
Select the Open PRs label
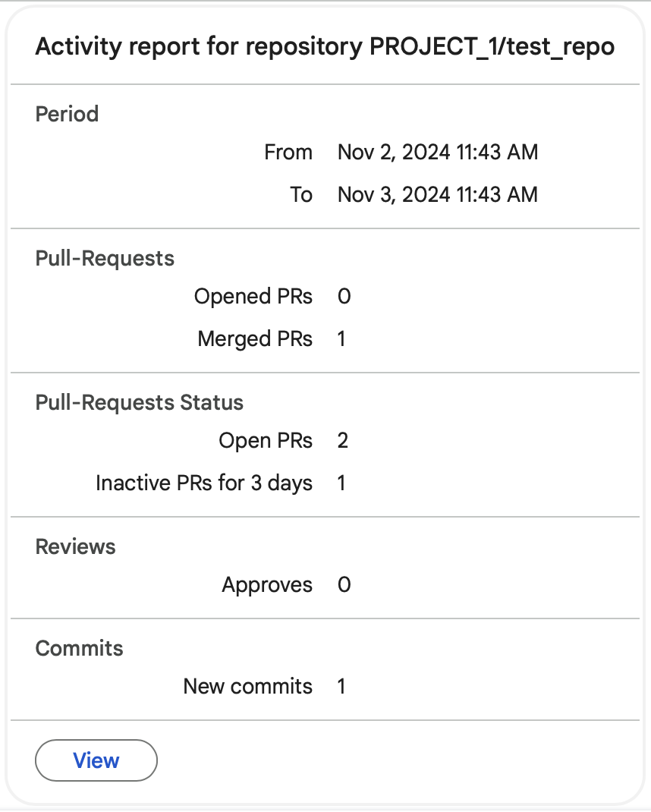[x=266, y=440]
